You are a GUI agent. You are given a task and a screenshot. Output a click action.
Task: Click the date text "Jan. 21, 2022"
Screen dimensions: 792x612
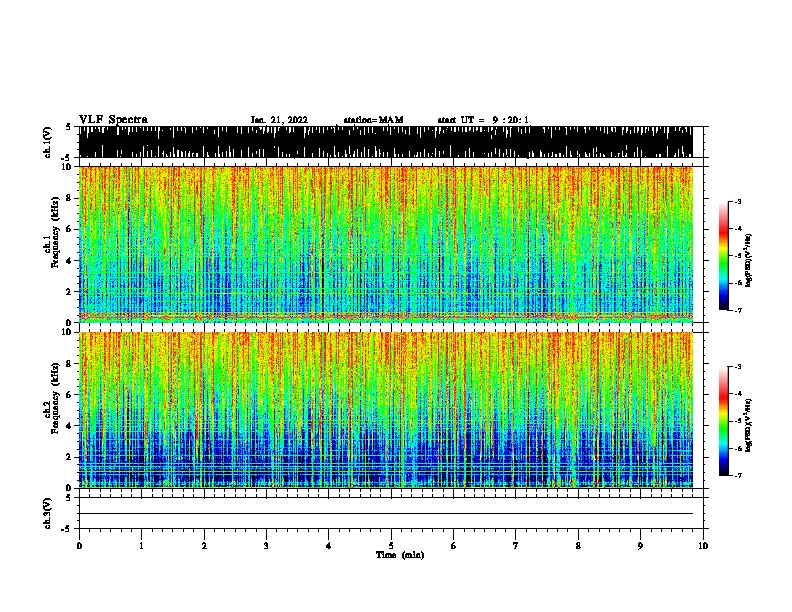(279, 120)
